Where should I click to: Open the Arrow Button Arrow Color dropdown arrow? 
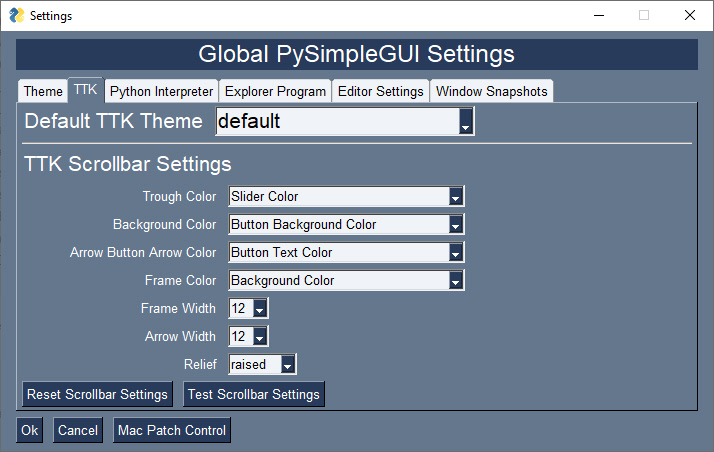455,252
